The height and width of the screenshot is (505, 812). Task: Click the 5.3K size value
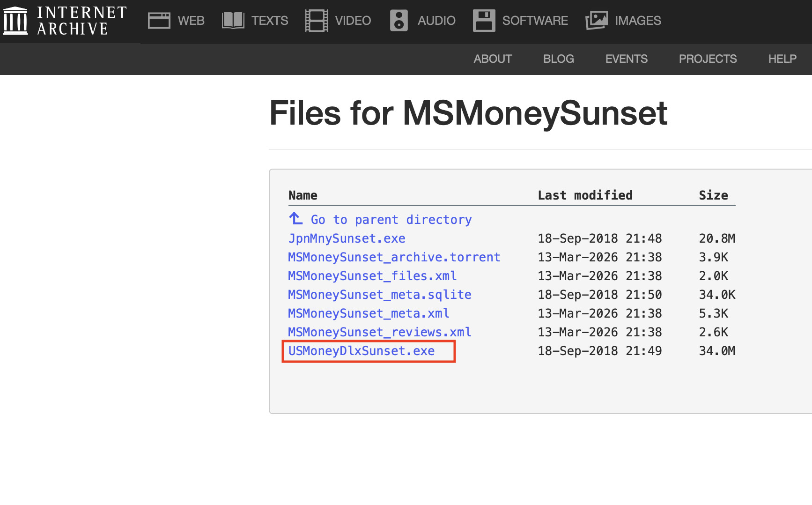coord(714,313)
